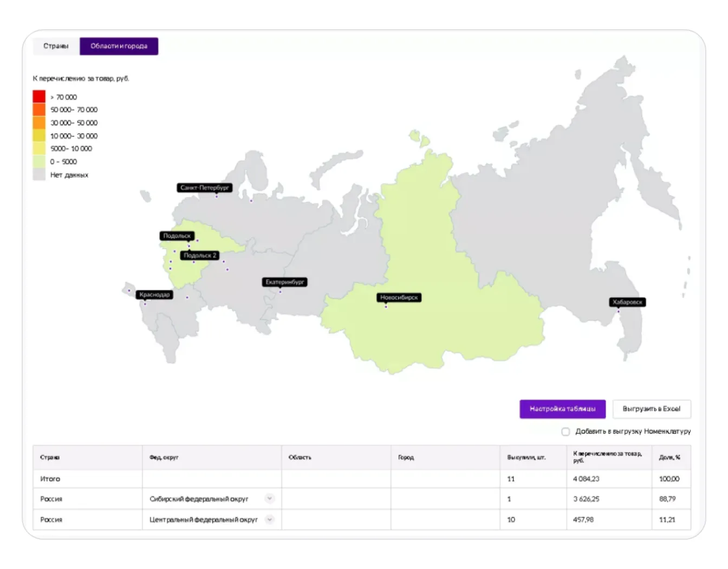Click the Екатеринбург map label
The height and width of the screenshot is (569, 728).
285,282
